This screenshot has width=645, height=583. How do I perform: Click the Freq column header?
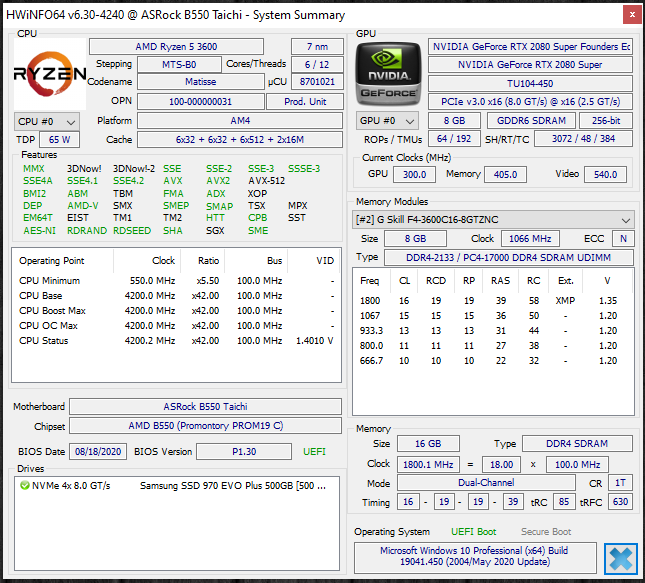tap(369, 281)
